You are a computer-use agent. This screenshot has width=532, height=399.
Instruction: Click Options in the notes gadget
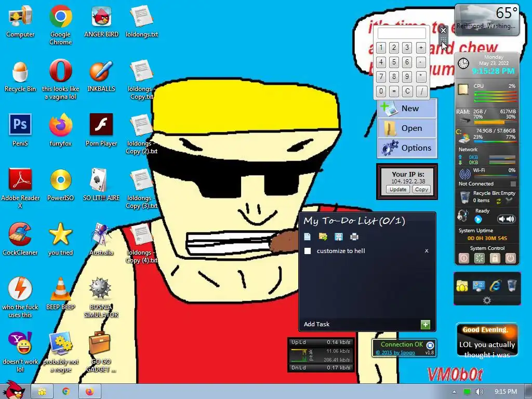407,148
